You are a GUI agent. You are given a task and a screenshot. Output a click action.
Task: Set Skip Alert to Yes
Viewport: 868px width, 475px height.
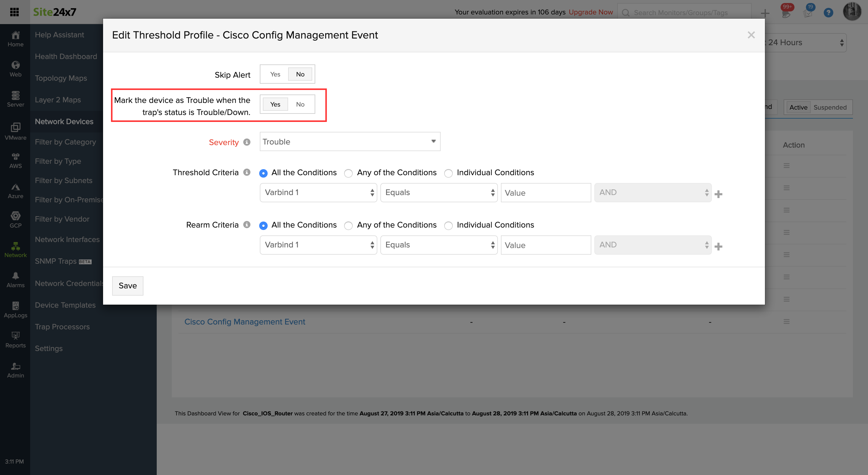[275, 74]
